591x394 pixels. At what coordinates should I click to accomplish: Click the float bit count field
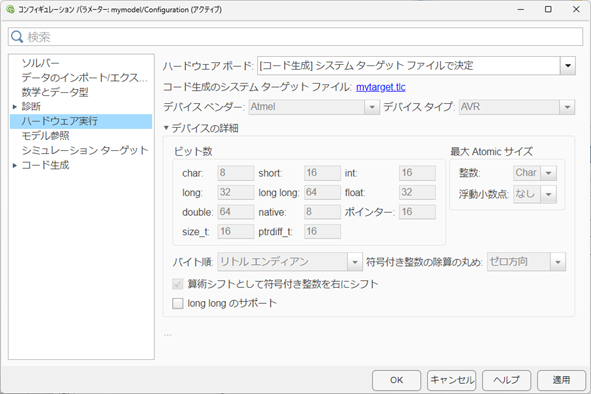(x=417, y=192)
